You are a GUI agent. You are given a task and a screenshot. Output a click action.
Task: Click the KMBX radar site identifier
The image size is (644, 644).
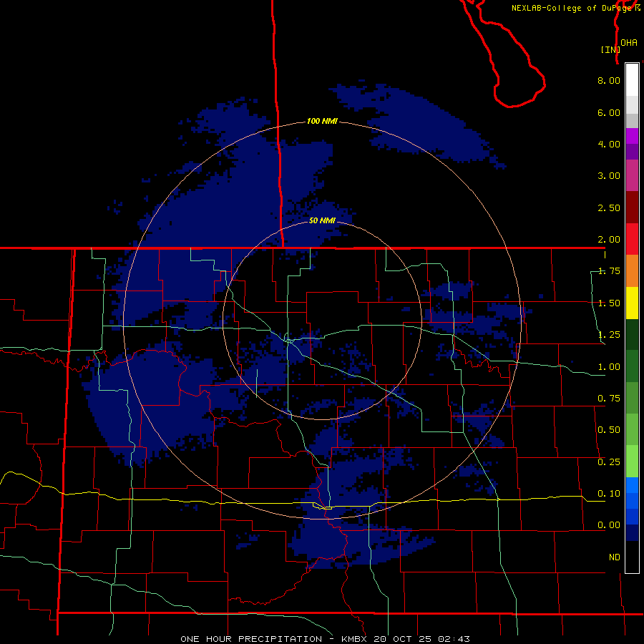(x=355, y=639)
